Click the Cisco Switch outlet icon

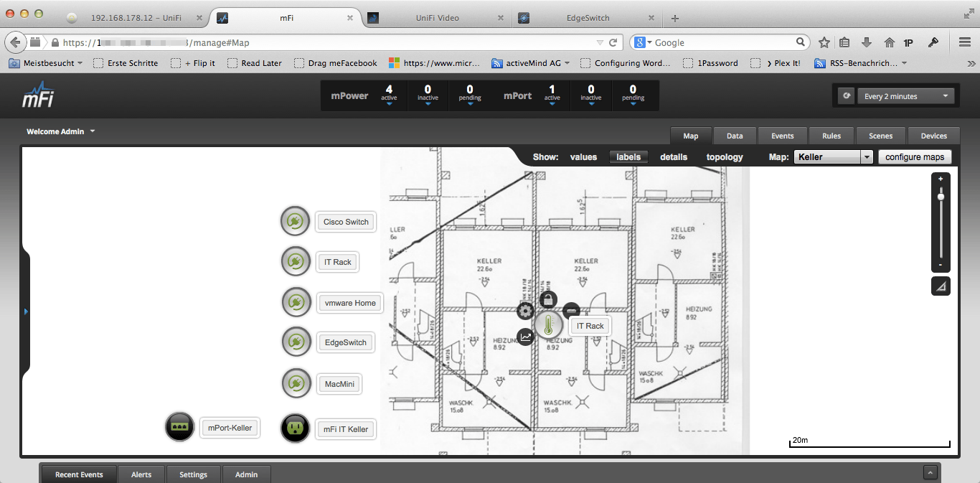(295, 221)
